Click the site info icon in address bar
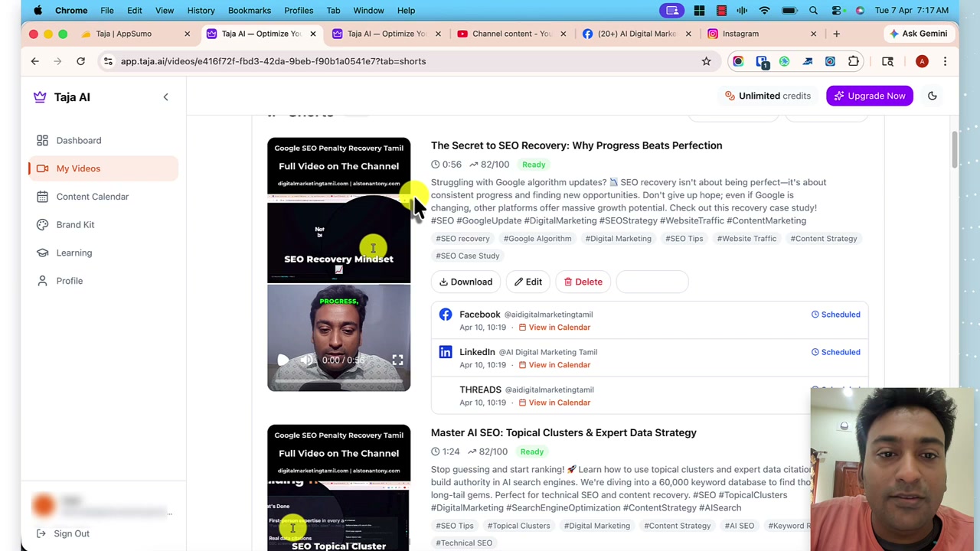The height and width of the screenshot is (551, 980). [x=108, y=61]
